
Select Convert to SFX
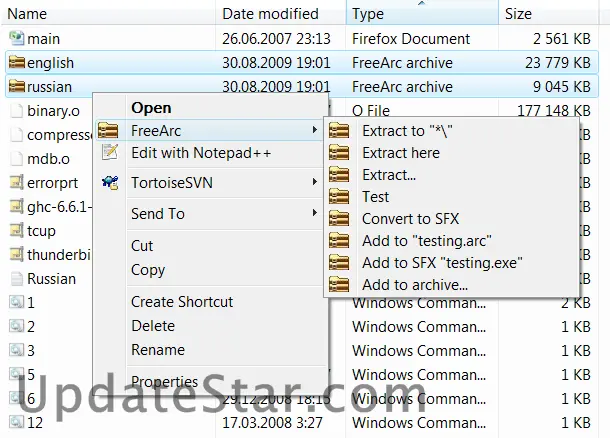[x=451, y=219]
